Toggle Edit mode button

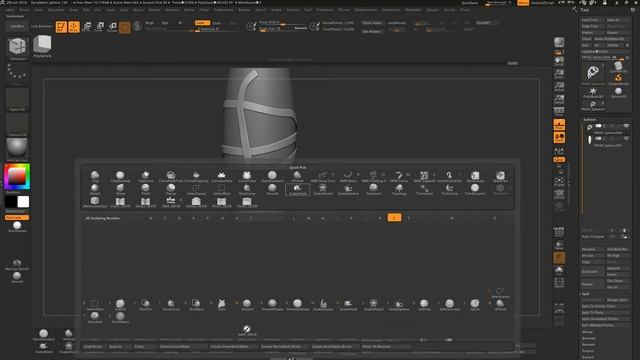(61, 27)
